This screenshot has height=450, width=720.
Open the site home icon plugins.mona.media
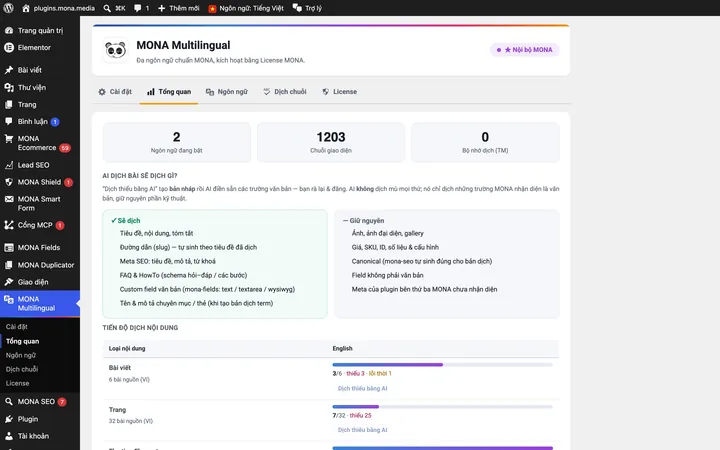click(x=26, y=8)
